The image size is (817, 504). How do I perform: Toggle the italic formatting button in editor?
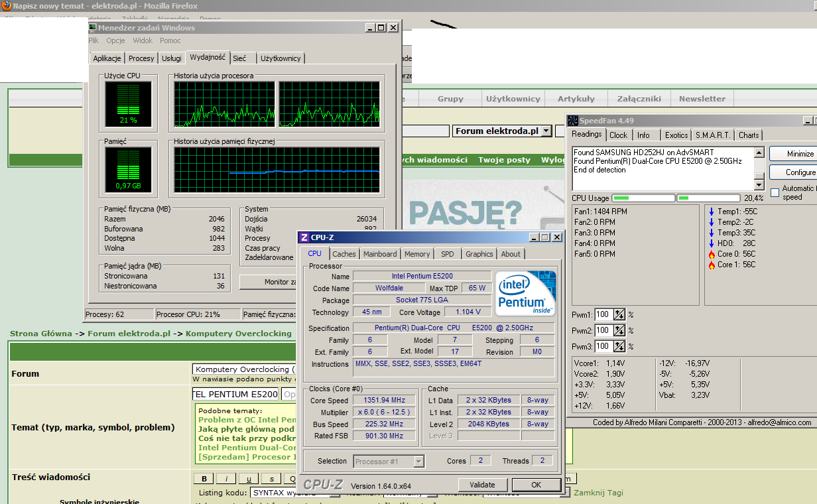(x=226, y=479)
